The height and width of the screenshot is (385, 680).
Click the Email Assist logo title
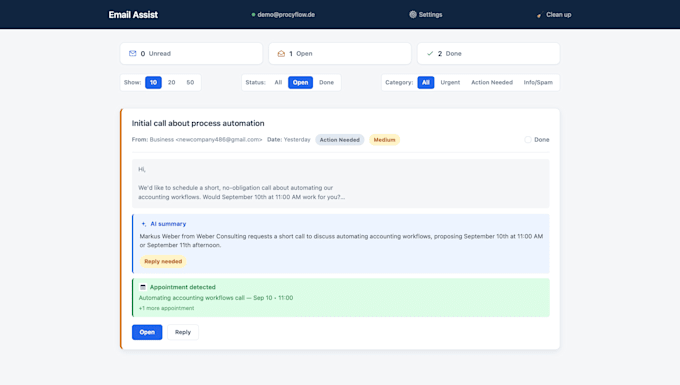tap(133, 15)
